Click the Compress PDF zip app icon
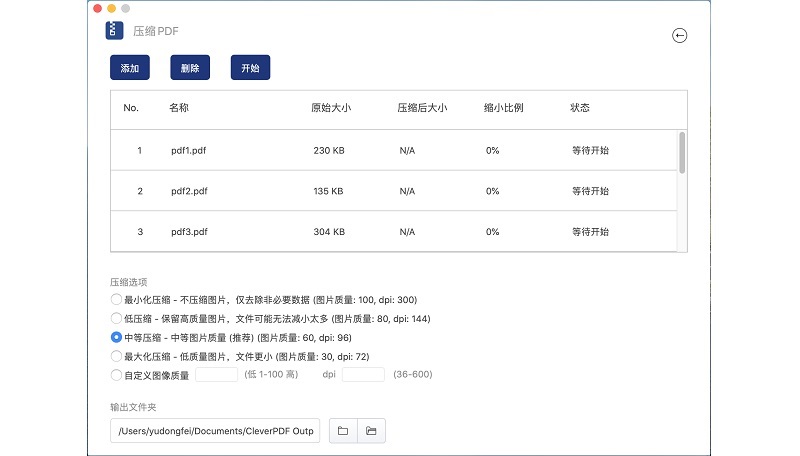Viewport: 800px width, 456px height. coord(114,31)
